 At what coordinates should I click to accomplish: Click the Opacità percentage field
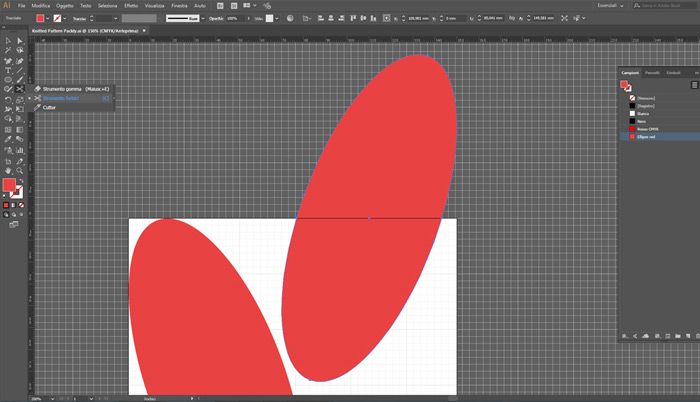pos(235,18)
